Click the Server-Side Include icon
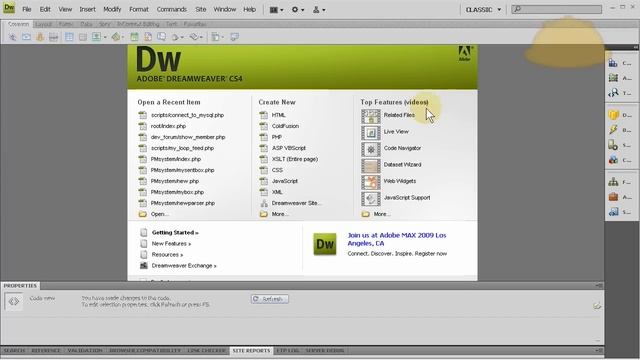The width and height of the screenshot is (640, 360). pyautogui.click(x=148, y=37)
